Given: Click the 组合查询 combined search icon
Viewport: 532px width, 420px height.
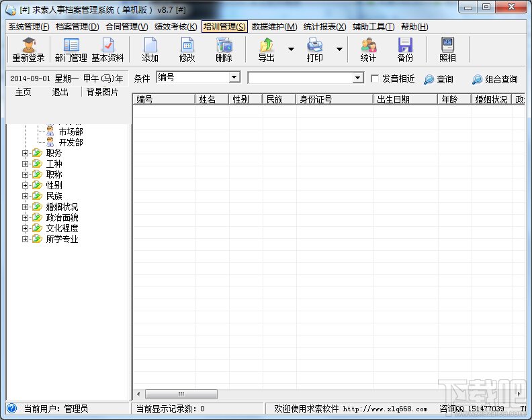Looking at the screenshot, I should click(x=477, y=79).
